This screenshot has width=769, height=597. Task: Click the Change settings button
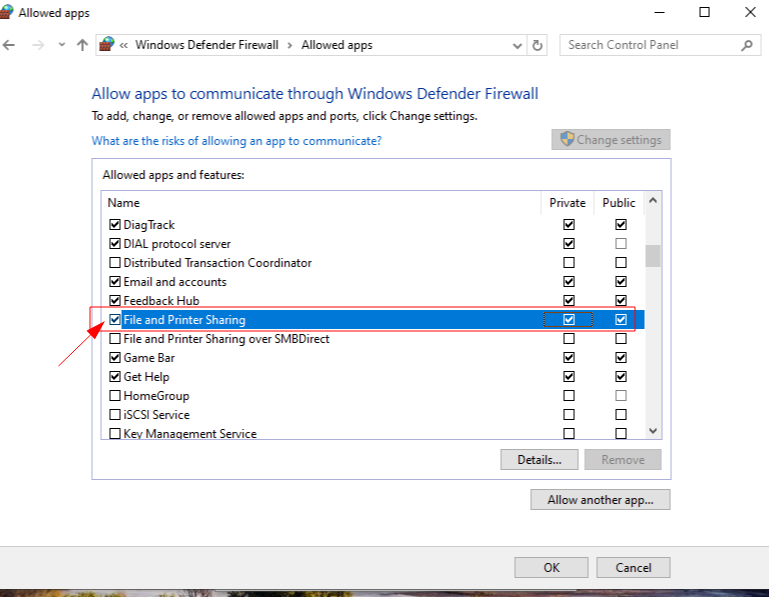[611, 140]
